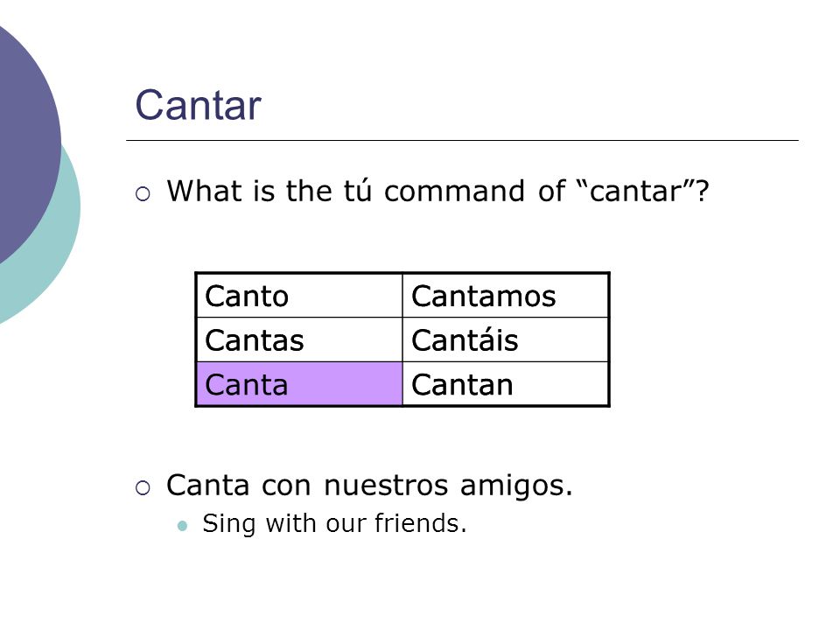Select the "Cantan" table cell

click(x=505, y=383)
